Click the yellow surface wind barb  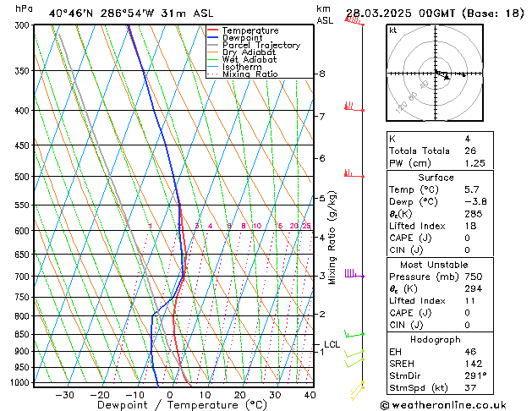(x=357, y=391)
